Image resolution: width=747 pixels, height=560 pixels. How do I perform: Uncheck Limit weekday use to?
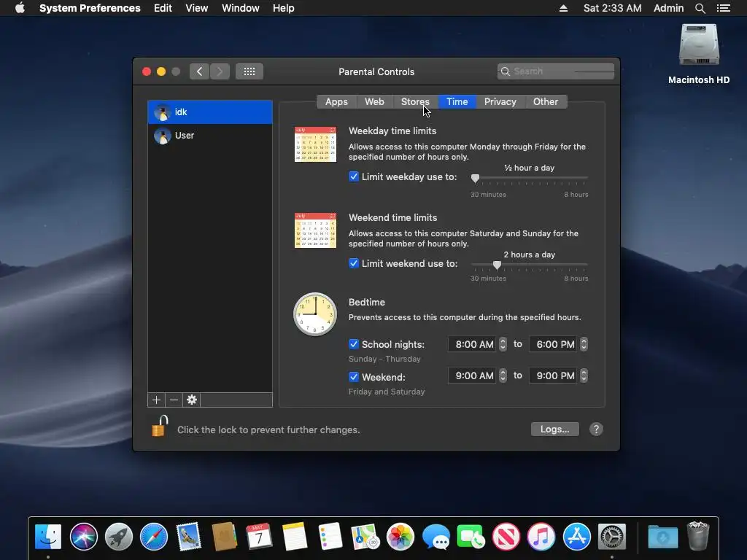[354, 176]
